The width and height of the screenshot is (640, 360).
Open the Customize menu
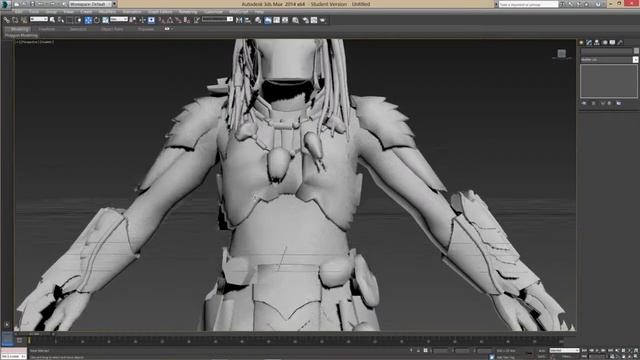pyautogui.click(x=213, y=12)
